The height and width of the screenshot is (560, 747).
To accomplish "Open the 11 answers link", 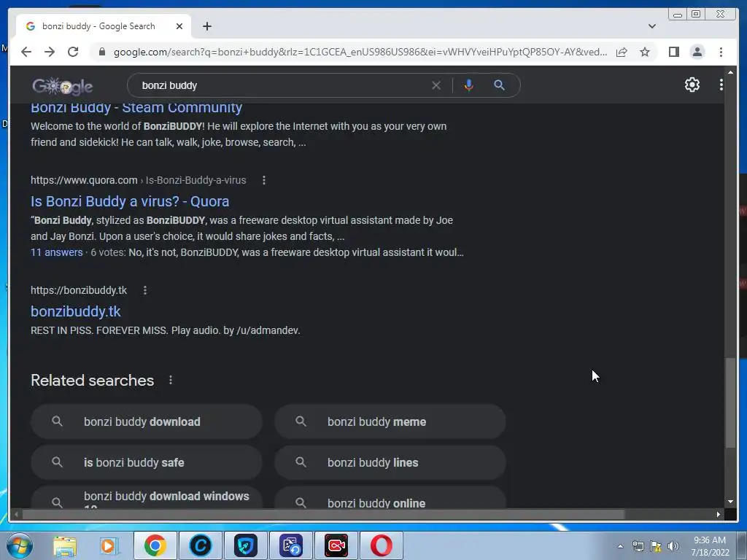I will [x=57, y=252].
